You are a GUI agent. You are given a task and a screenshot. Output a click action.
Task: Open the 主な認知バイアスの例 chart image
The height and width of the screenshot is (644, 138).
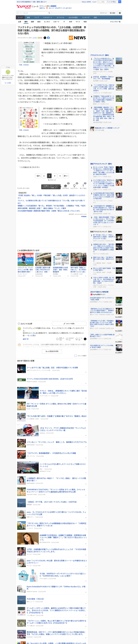[29, 52]
